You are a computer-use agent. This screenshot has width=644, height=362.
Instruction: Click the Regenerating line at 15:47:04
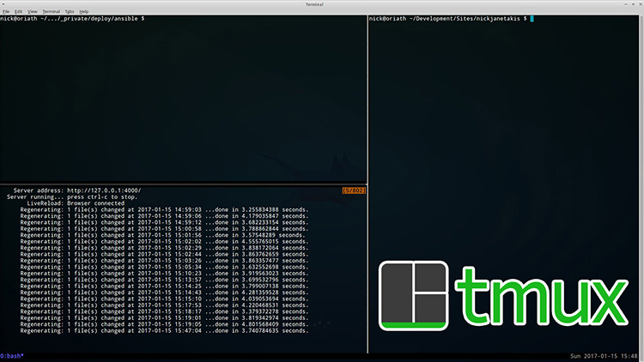coord(164,330)
